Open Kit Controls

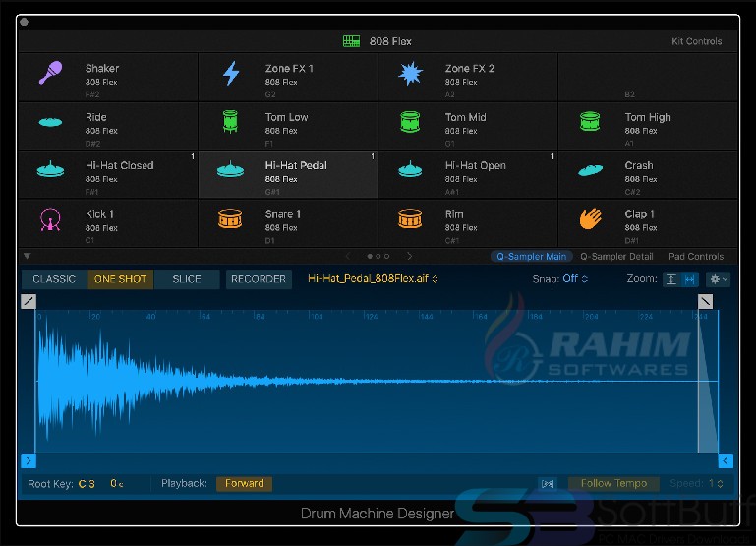click(x=697, y=41)
